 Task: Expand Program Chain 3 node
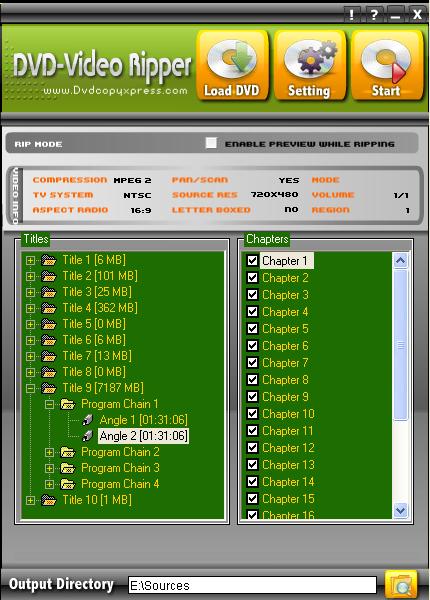click(49, 468)
